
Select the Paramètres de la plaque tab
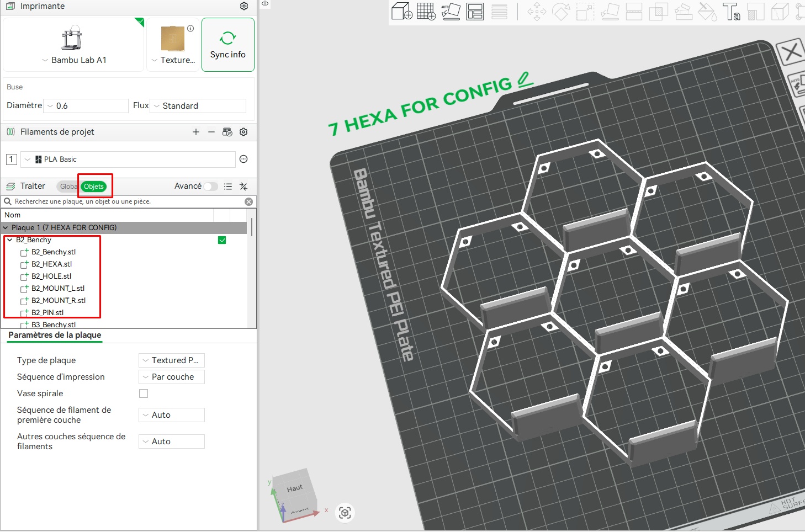55,335
